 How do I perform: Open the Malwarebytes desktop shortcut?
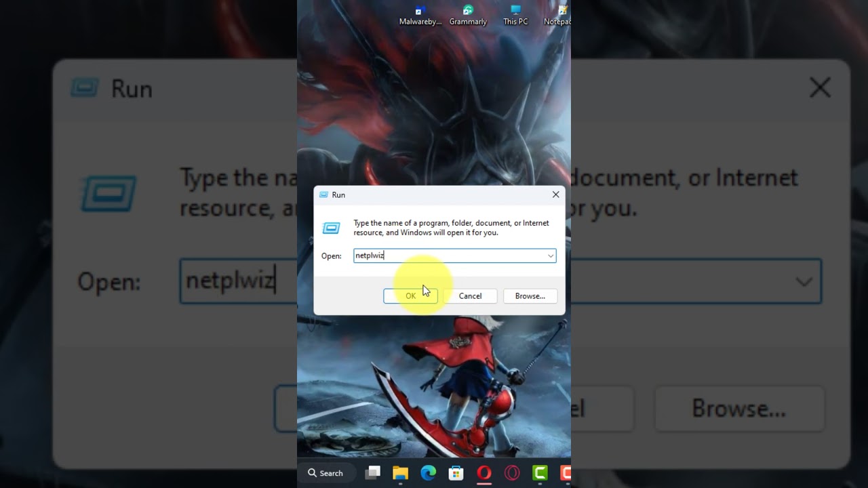point(420,15)
